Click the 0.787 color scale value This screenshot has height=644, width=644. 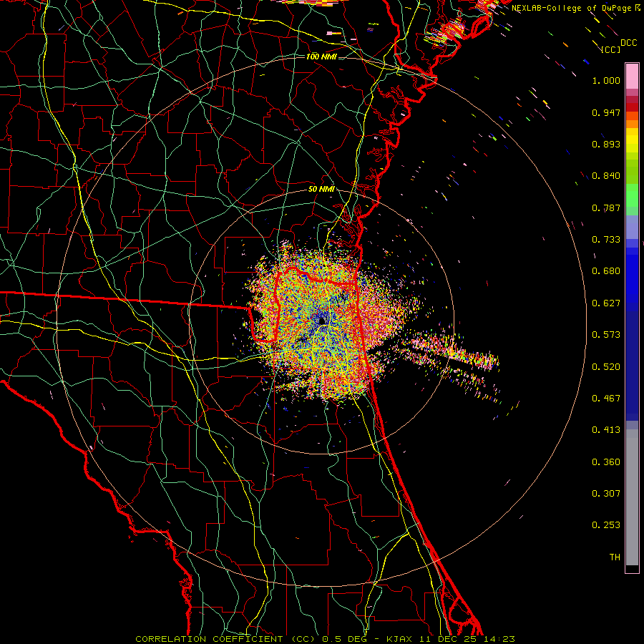(606, 208)
